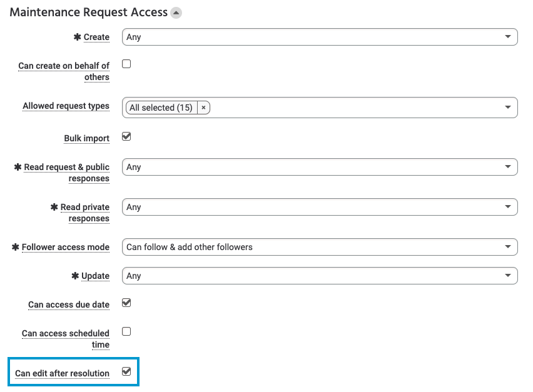Open the Follower access mode dropdown
Screen dimensions: 533x392
(320, 247)
